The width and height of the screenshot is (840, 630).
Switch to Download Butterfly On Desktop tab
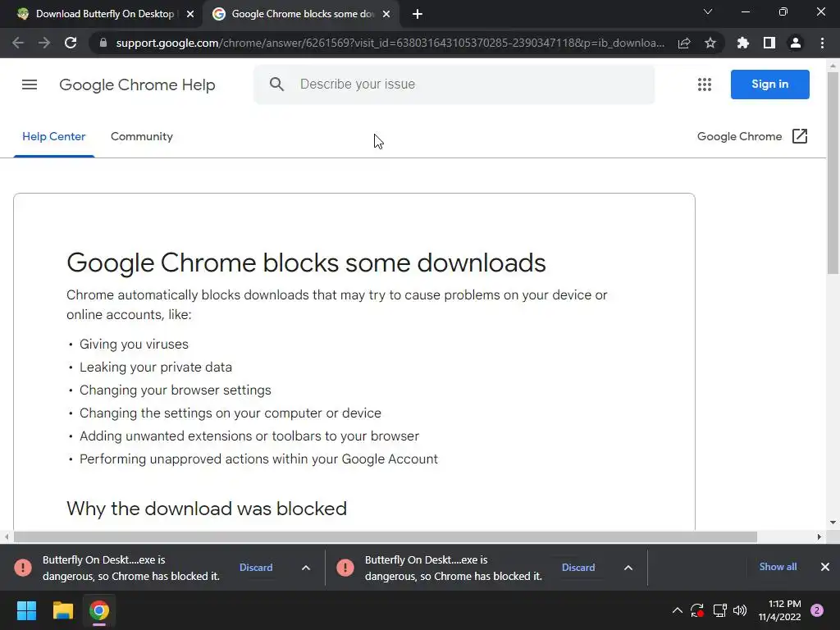tap(104, 14)
